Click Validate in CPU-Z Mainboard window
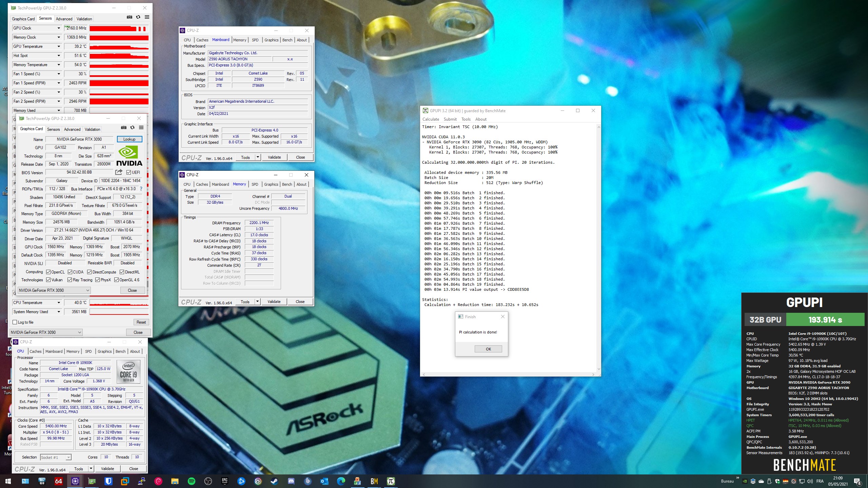This screenshot has height=488, width=868. point(274,157)
